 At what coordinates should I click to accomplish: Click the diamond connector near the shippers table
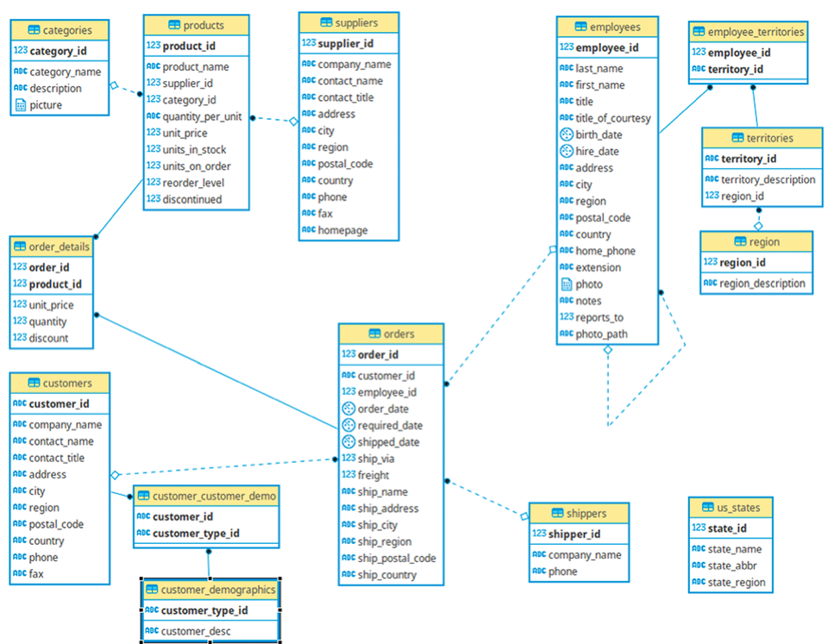(523, 516)
